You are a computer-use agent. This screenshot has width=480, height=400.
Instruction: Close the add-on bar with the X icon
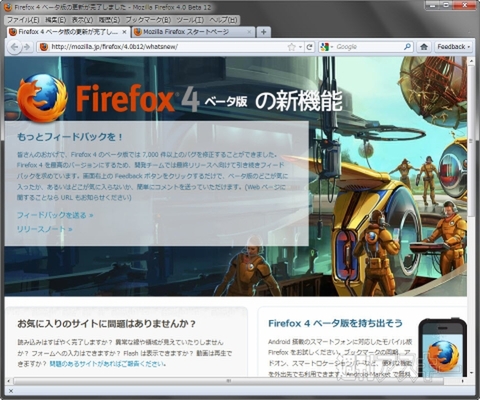click(x=10, y=391)
